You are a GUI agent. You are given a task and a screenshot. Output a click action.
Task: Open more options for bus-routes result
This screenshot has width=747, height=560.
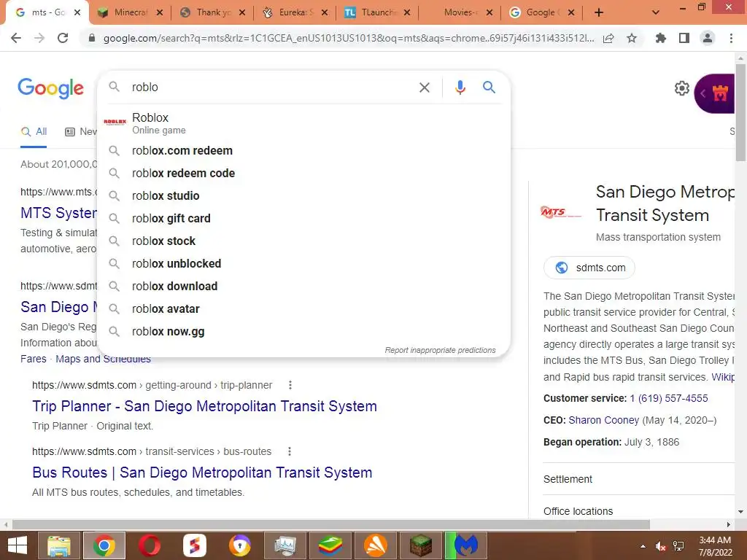pos(289,451)
